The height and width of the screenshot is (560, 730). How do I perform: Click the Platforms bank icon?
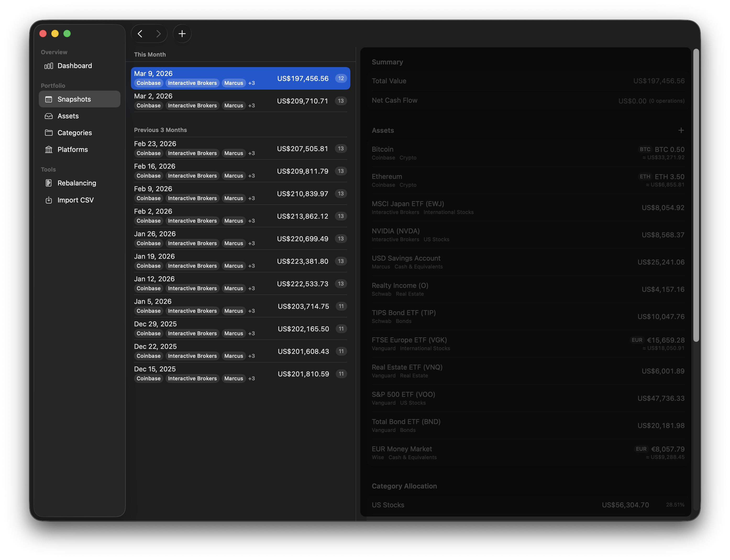tap(49, 150)
